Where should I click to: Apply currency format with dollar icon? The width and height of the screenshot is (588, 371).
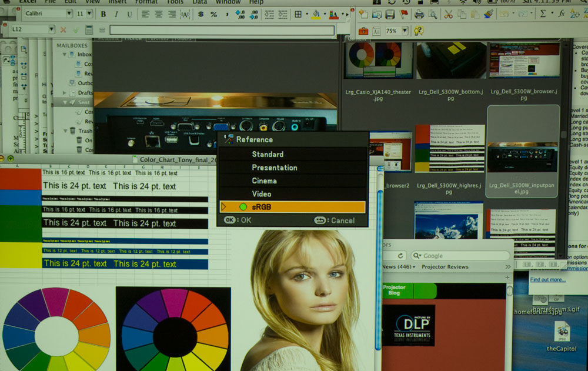click(x=201, y=14)
